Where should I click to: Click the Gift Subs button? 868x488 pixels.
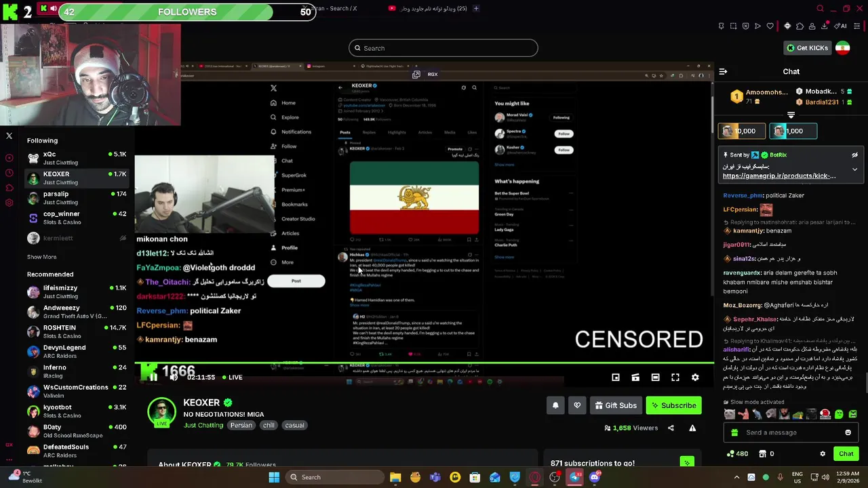point(616,405)
